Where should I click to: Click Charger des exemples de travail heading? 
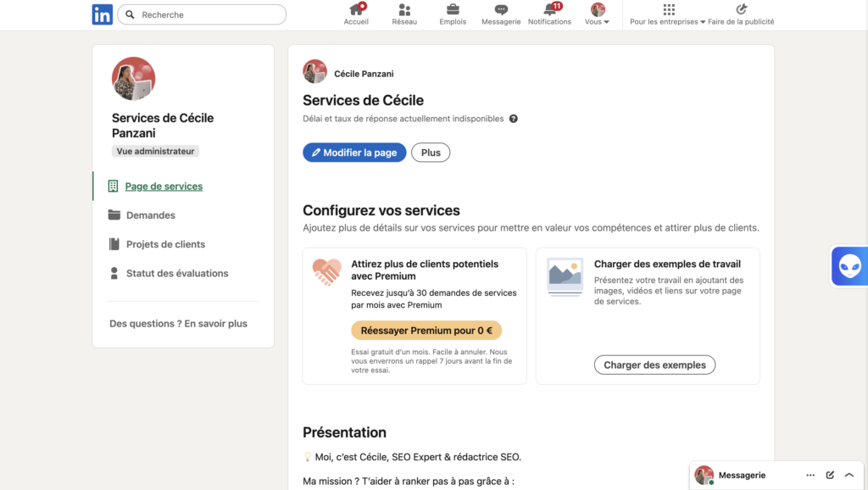pos(667,264)
